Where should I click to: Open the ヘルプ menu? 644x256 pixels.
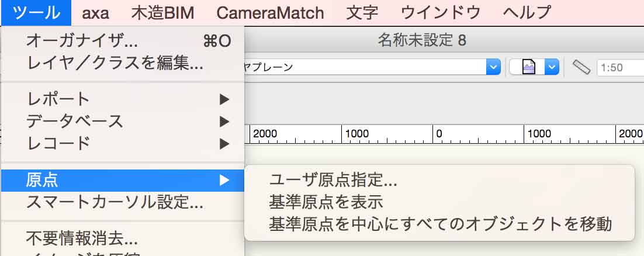527,12
